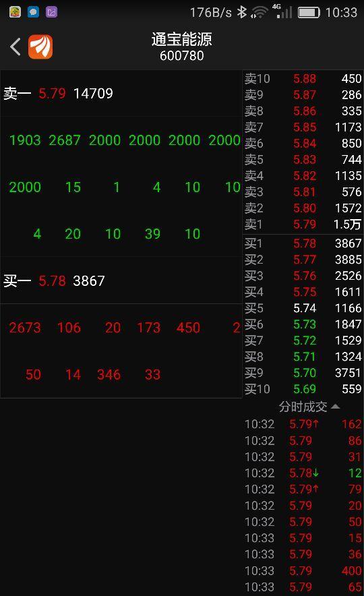
Task: Select the 卖2 row at 5.80
Action: coord(303,208)
